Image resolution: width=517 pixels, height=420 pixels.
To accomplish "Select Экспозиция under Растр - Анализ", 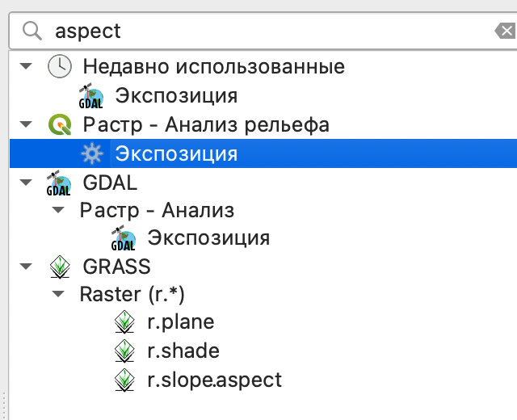I will (x=208, y=238).
